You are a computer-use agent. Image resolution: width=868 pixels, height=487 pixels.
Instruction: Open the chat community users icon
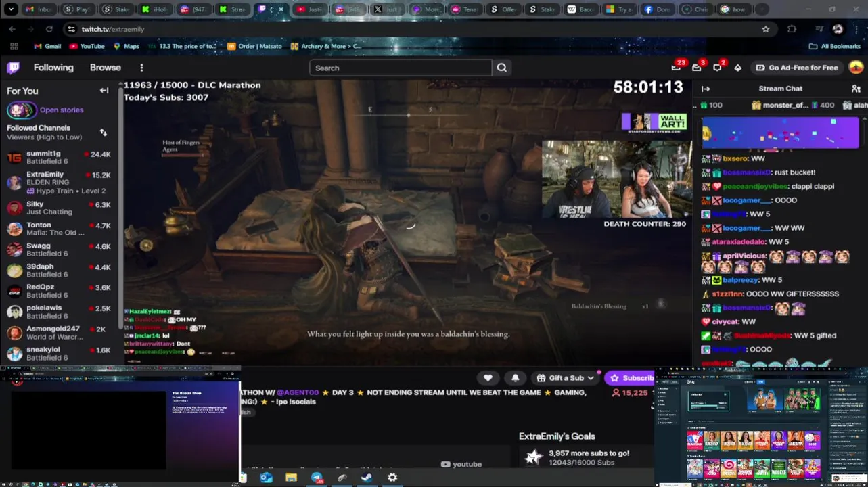point(856,89)
